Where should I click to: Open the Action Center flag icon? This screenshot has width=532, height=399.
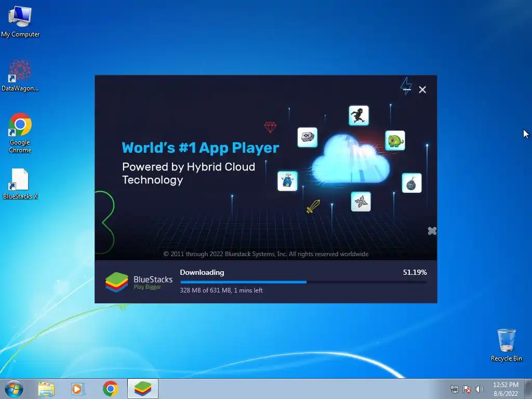point(467,389)
